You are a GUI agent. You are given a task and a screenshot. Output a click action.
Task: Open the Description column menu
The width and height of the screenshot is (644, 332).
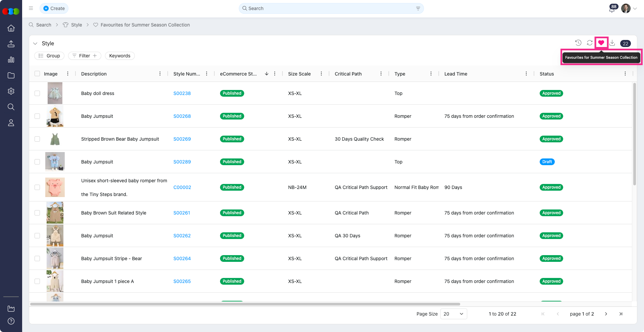[160, 74]
